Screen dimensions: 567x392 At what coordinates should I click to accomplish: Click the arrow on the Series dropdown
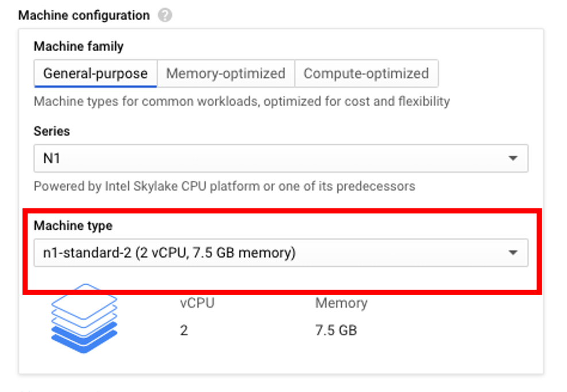(513, 158)
